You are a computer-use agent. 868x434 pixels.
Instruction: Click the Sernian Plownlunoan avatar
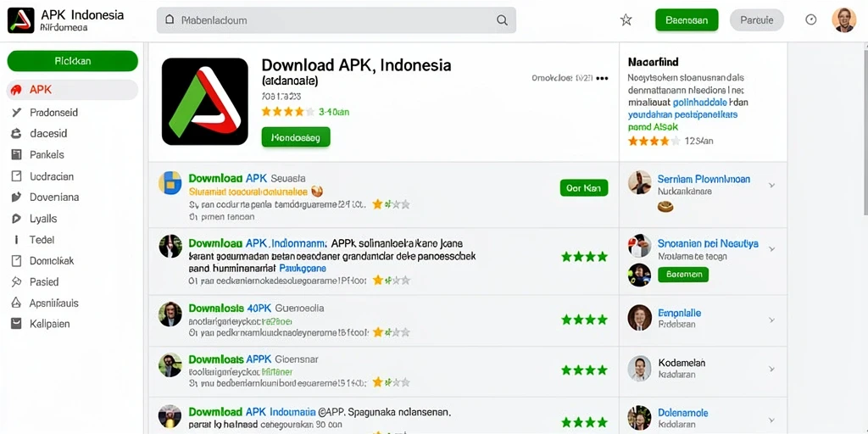click(640, 182)
